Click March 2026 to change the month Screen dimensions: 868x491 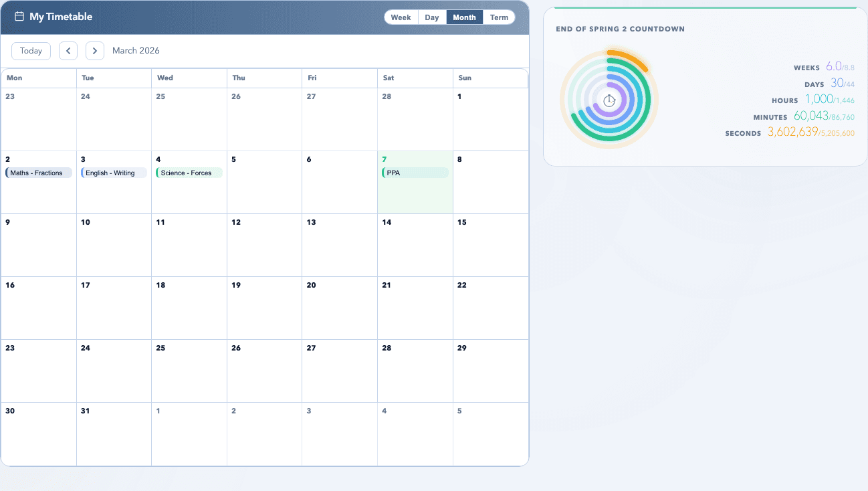click(136, 50)
